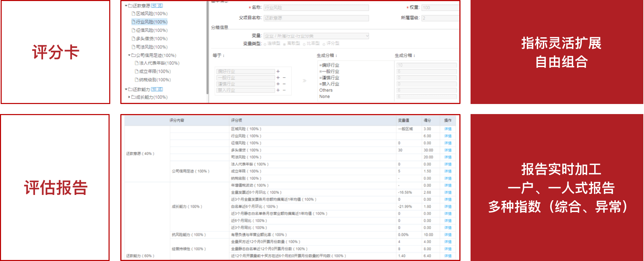This screenshot has height=261, width=644.
Task: Click the file icon next to 区域风险(100%)
Action: pos(133,14)
